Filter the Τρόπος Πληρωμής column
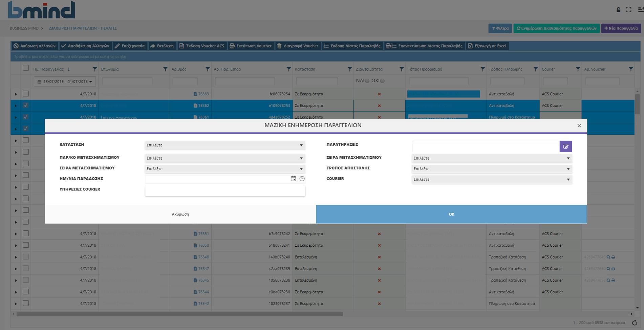This screenshot has width=644, height=330. click(535, 69)
